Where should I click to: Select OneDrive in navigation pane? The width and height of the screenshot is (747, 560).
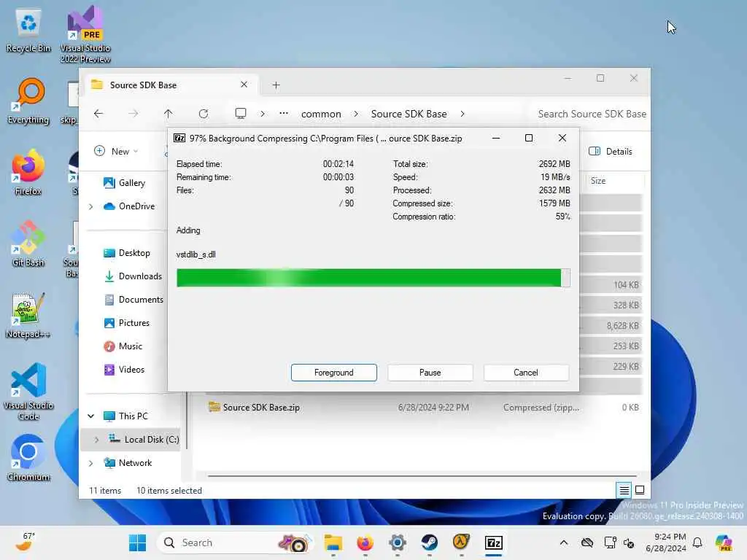[x=130, y=206]
